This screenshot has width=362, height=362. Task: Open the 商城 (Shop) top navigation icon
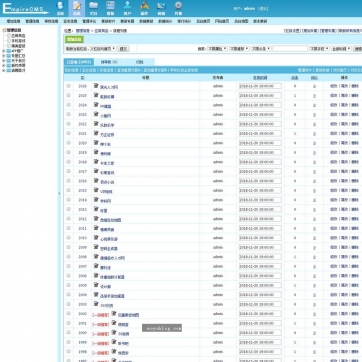tap(161, 8)
